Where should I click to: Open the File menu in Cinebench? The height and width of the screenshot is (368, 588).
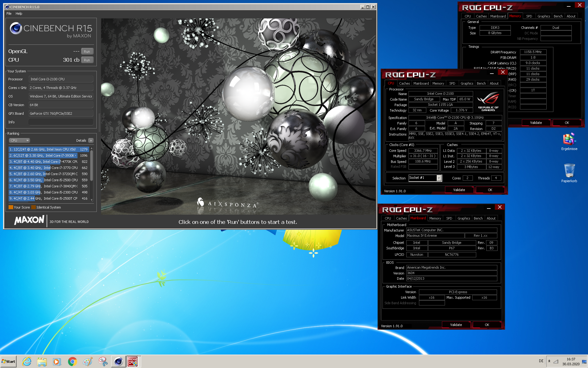coord(9,13)
